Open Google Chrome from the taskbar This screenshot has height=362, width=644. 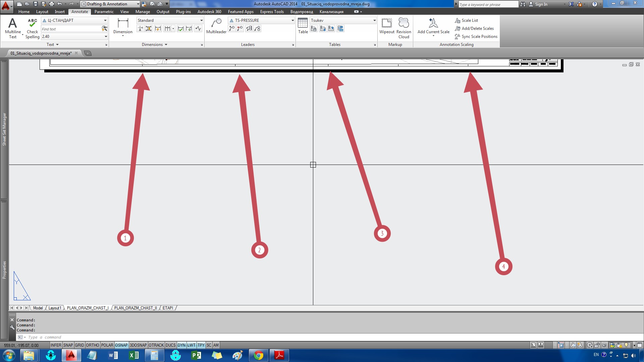[x=258, y=355]
